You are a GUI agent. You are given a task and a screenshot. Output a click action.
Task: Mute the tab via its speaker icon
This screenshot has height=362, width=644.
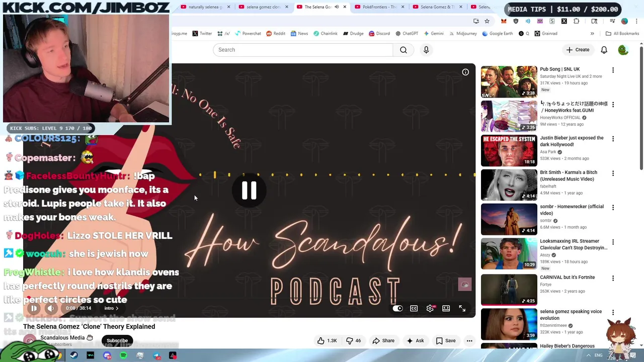[x=337, y=7]
